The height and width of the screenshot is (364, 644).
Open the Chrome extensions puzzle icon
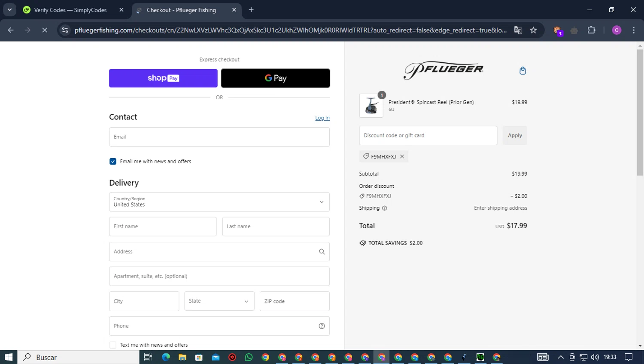[591, 30]
